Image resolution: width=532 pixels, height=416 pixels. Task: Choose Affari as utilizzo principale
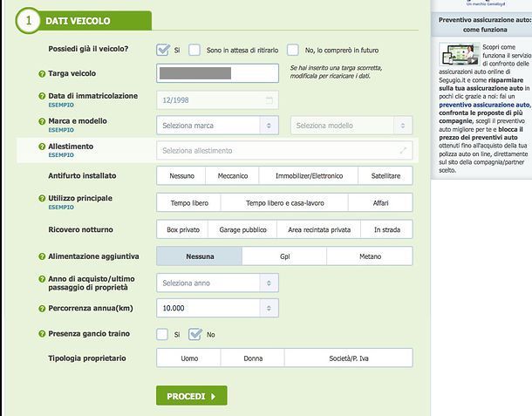click(x=380, y=203)
